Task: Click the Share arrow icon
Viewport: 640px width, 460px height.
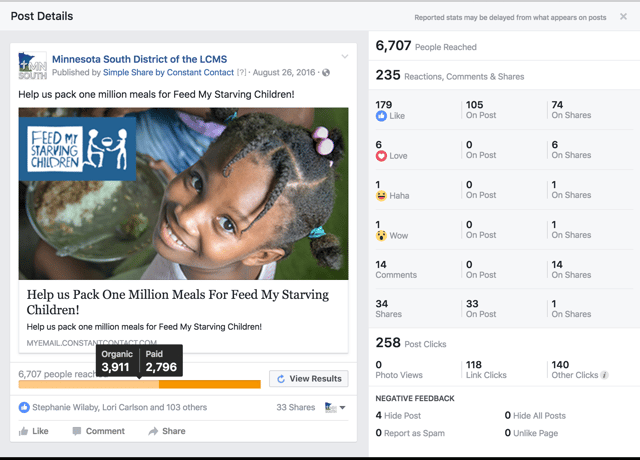Action: tap(153, 431)
